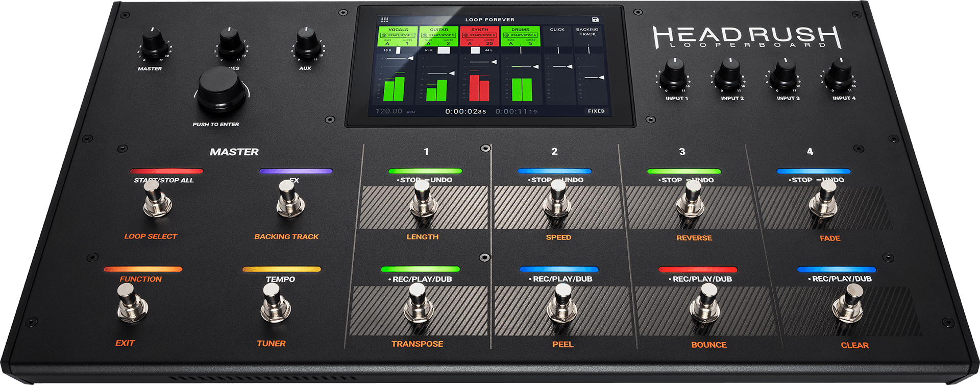Click the orange REVERSE label
The height and width of the screenshot is (385, 980).
(694, 238)
